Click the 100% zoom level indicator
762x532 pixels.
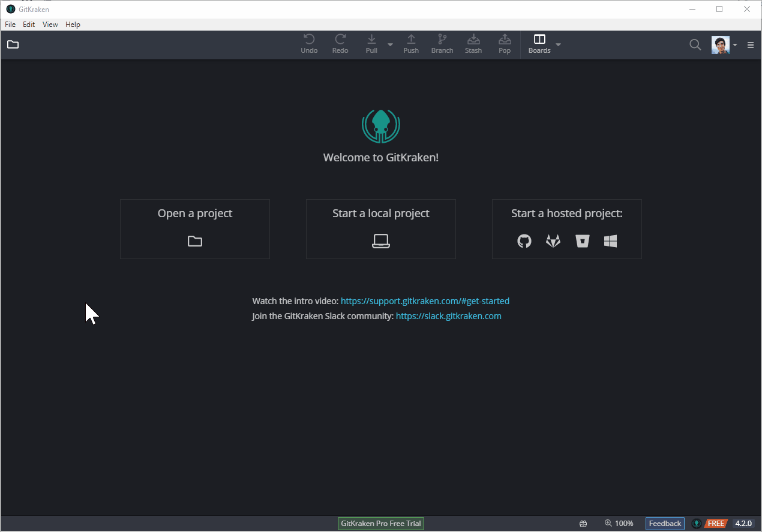click(x=619, y=524)
